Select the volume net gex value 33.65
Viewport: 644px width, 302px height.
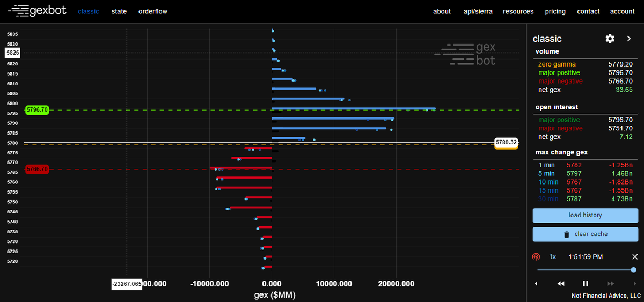point(624,90)
